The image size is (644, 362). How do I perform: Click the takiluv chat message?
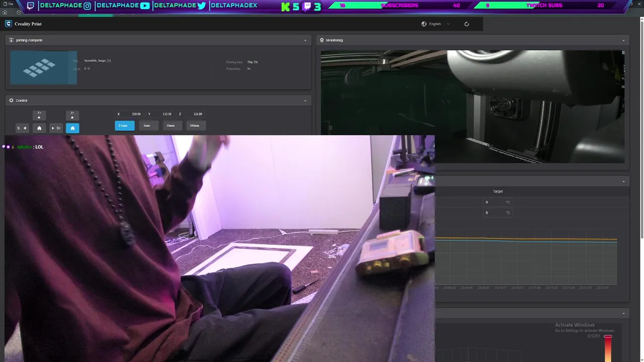[x=24, y=147]
